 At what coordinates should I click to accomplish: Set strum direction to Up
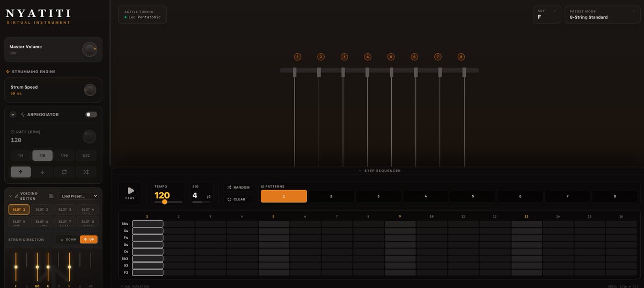tap(89, 240)
